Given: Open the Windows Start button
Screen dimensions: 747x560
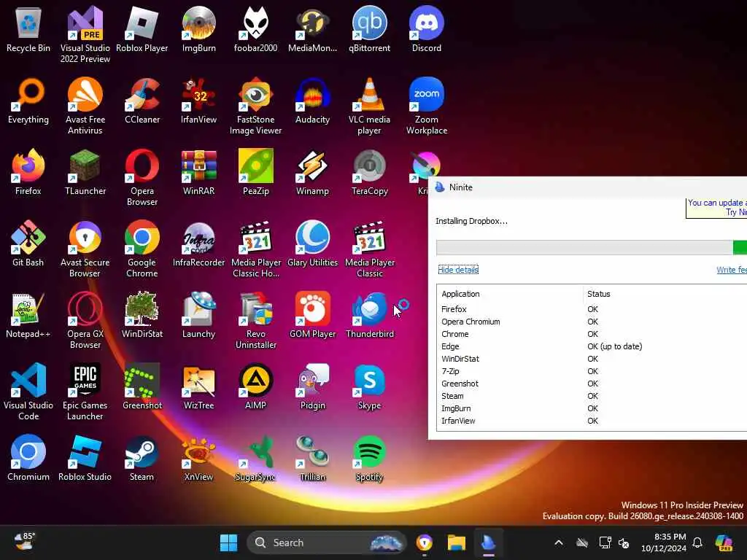Looking at the screenshot, I should click(x=228, y=542).
